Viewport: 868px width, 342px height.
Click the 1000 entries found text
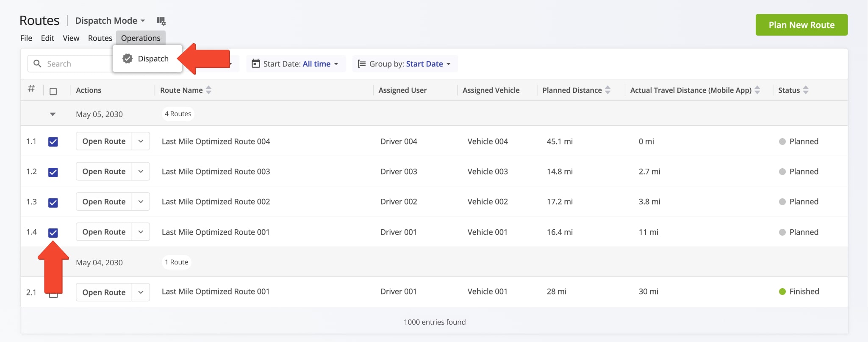pos(435,322)
